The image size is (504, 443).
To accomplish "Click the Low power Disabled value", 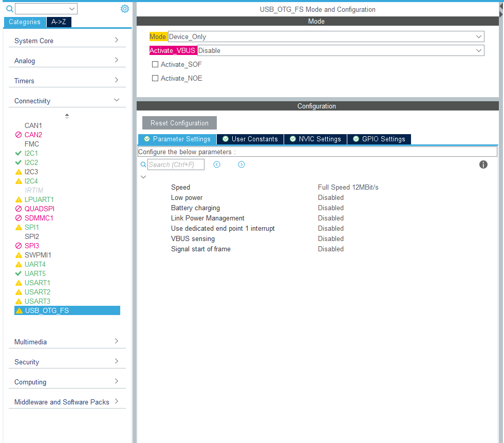I will (331, 197).
